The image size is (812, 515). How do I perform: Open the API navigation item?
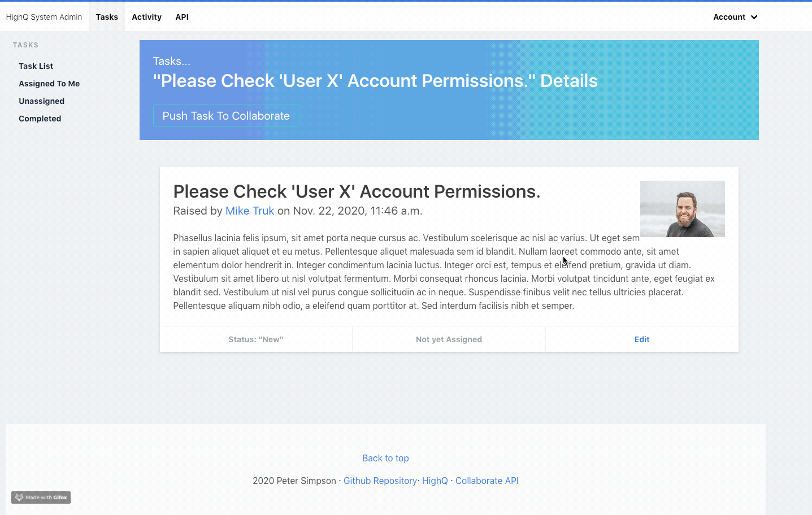(182, 17)
